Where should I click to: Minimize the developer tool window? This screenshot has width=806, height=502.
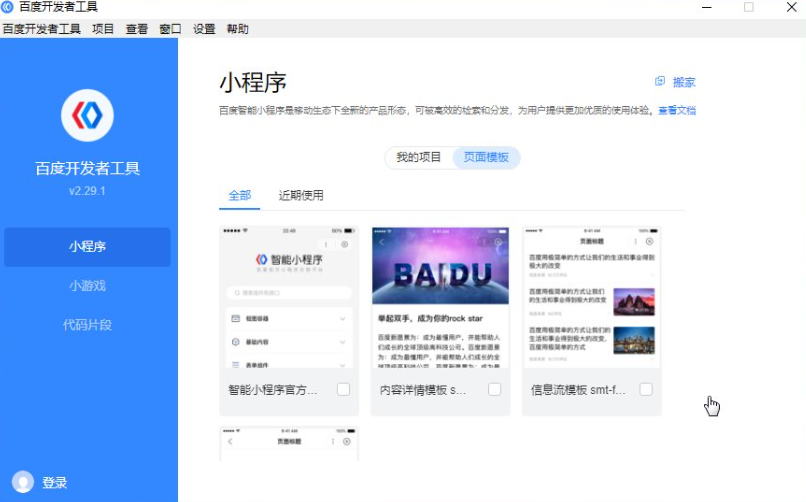707,7
